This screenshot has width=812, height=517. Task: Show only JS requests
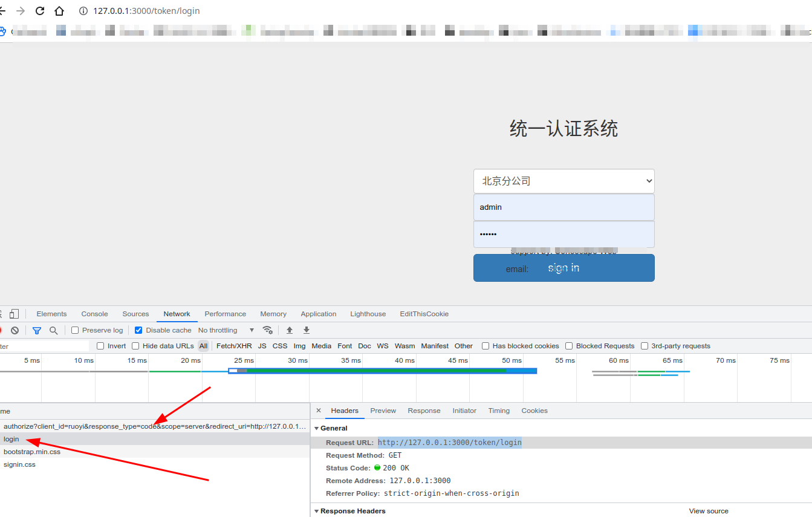click(x=262, y=346)
